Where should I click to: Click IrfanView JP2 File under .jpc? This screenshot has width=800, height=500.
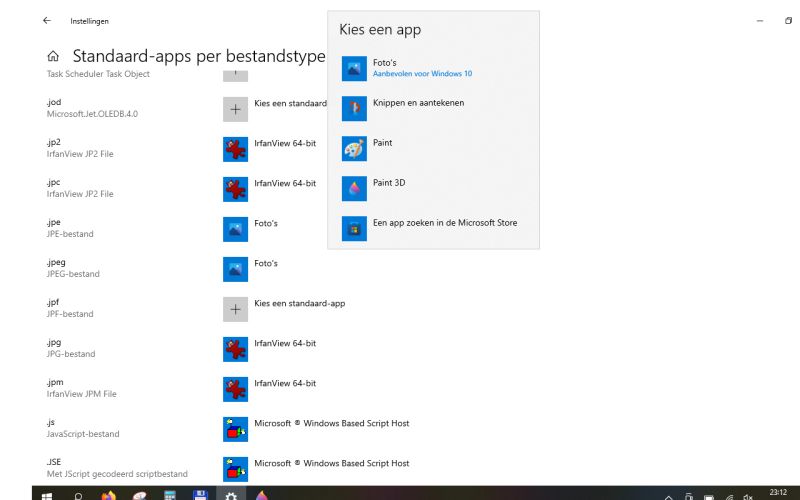point(80,194)
